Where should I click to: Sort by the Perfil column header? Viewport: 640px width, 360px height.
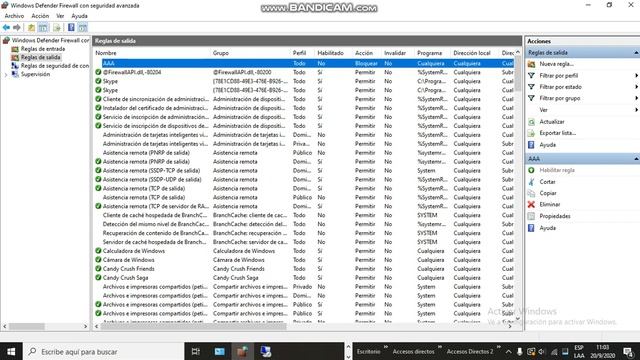tap(303, 53)
